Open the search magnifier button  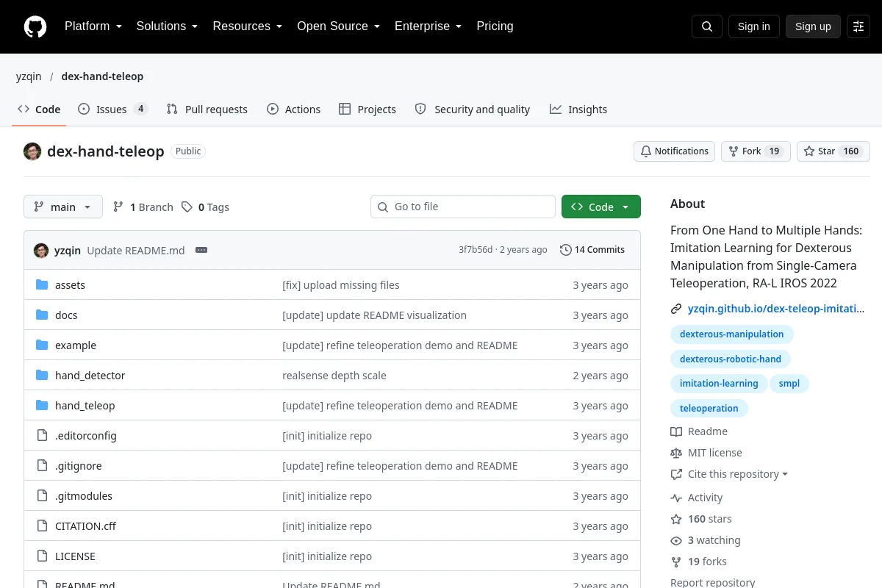click(707, 26)
